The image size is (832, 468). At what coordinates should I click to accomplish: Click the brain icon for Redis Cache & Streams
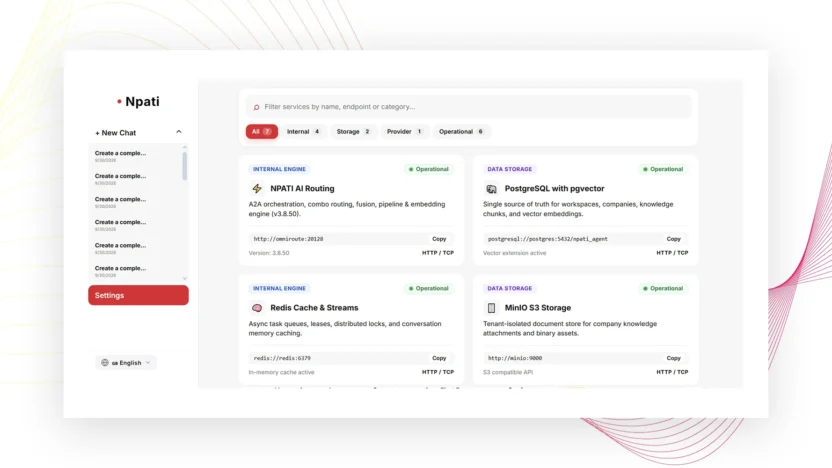coord(257,308)
